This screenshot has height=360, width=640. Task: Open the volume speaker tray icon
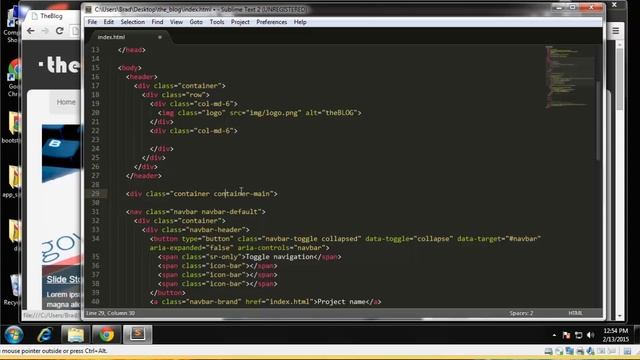[x=591, y=335]
